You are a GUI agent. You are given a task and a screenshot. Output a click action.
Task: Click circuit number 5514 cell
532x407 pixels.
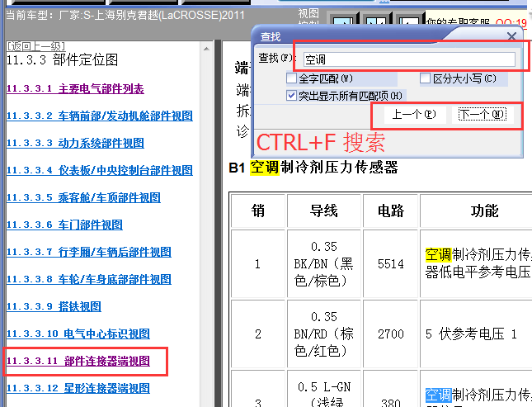[x=390, y=263]
